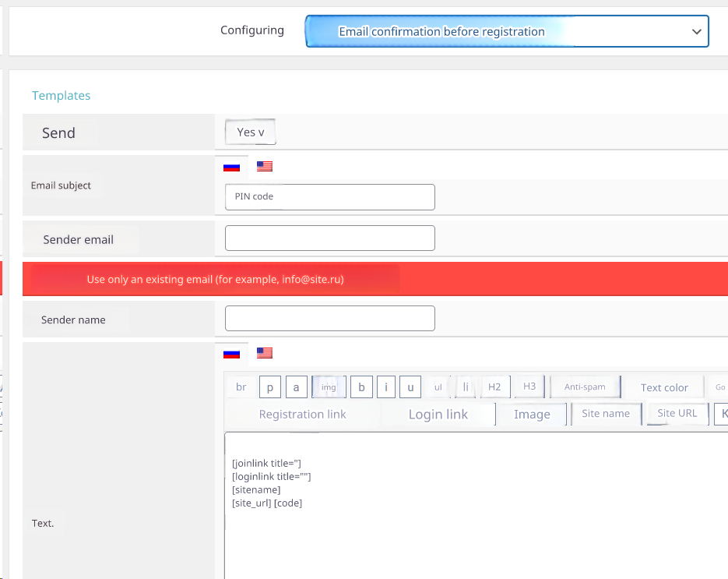
Task: Open the Text color picker
Action: (x=664, y=387)
